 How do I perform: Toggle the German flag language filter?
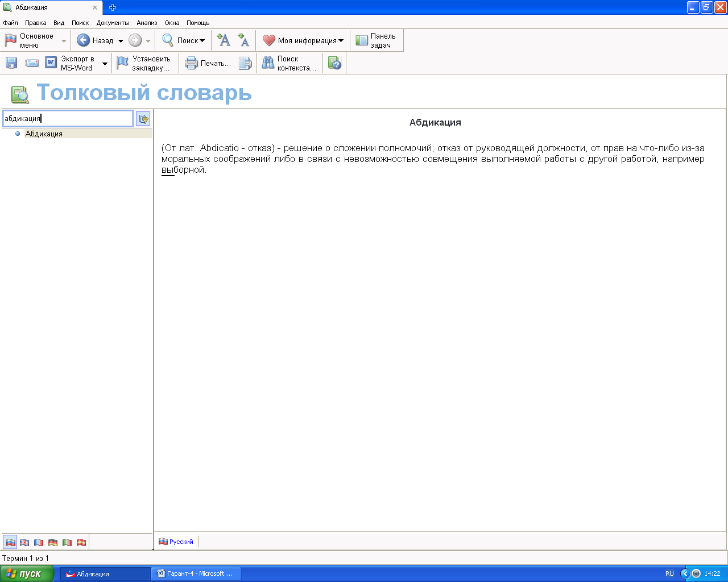[53, 542]
